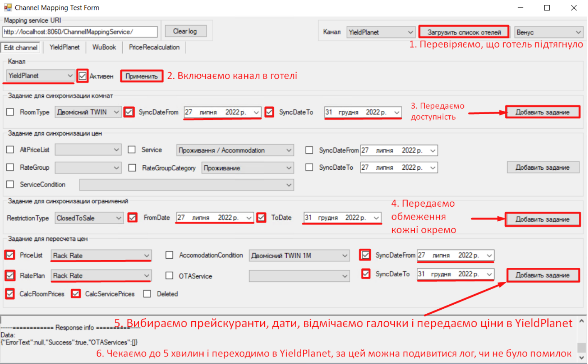Click the Применить button
Image resolution: width=588 pixels, height=364 pixels.
(x=142, y=76)
